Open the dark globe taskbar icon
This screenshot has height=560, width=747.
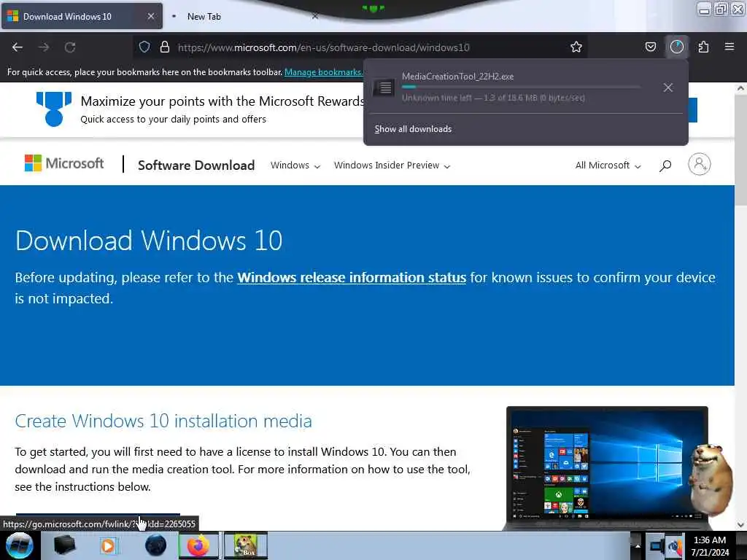click(155, 545)
